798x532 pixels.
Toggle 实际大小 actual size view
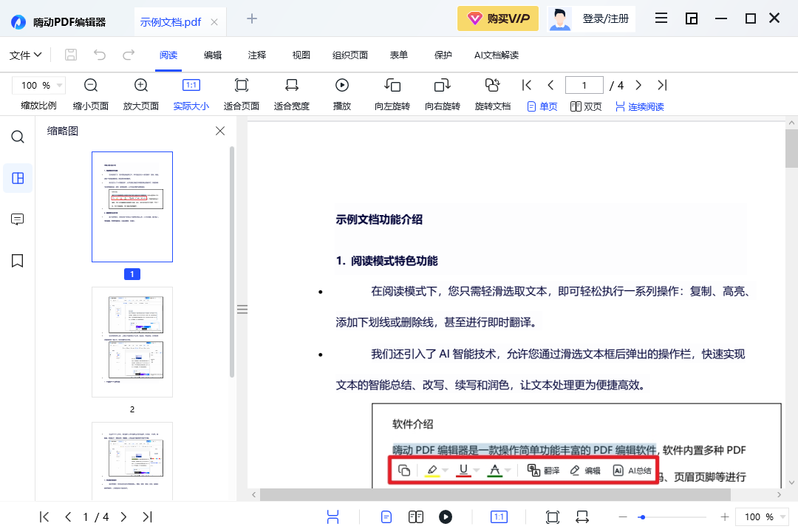191,86
